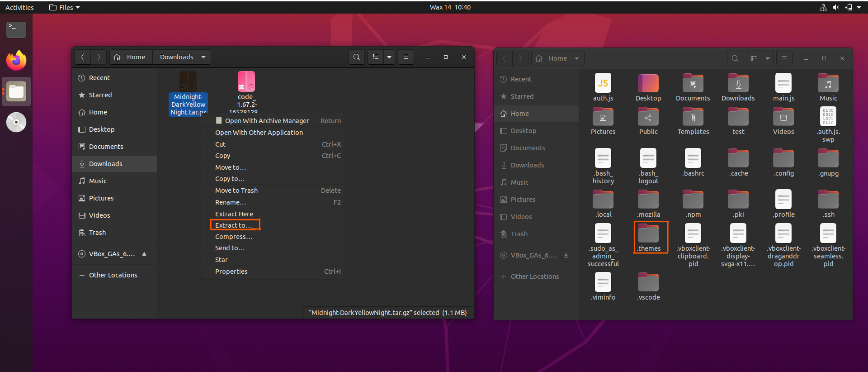Open the Activities overview
The width and height of the screenshot is (868, 372).
pos(19,7)
